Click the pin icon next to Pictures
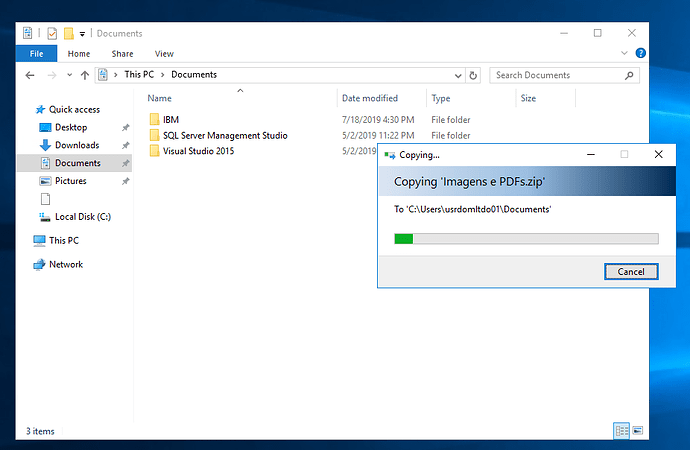 click(x=126, y=181)
